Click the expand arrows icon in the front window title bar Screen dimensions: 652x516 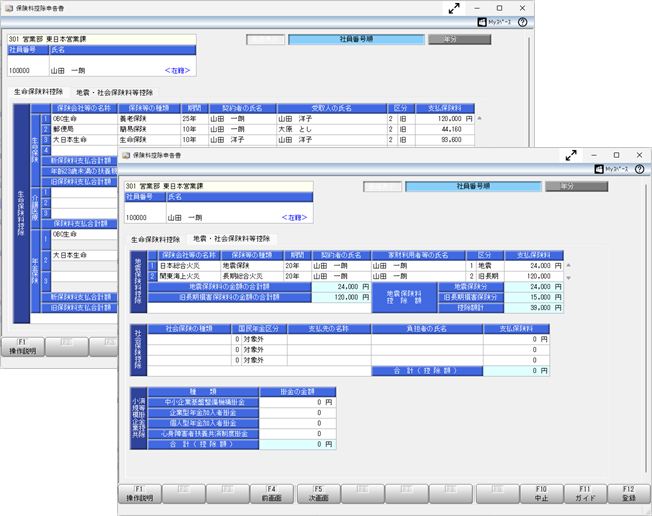pos(571,155)
